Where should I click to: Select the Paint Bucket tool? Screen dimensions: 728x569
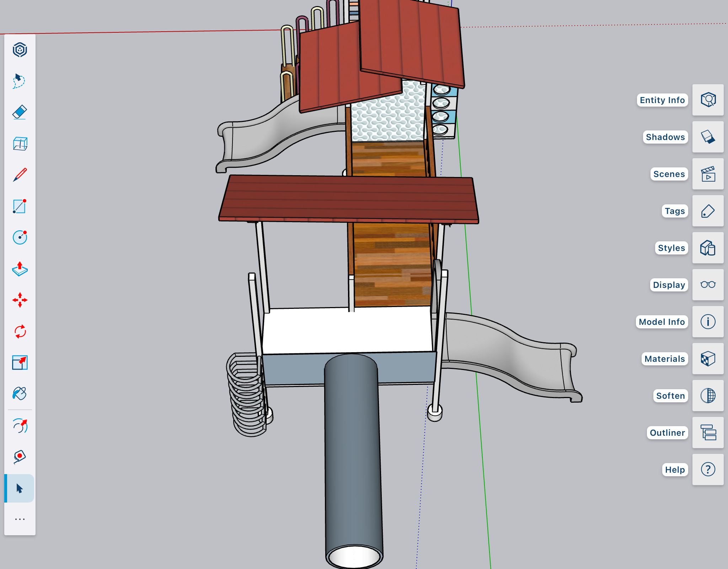pos(20,394)
